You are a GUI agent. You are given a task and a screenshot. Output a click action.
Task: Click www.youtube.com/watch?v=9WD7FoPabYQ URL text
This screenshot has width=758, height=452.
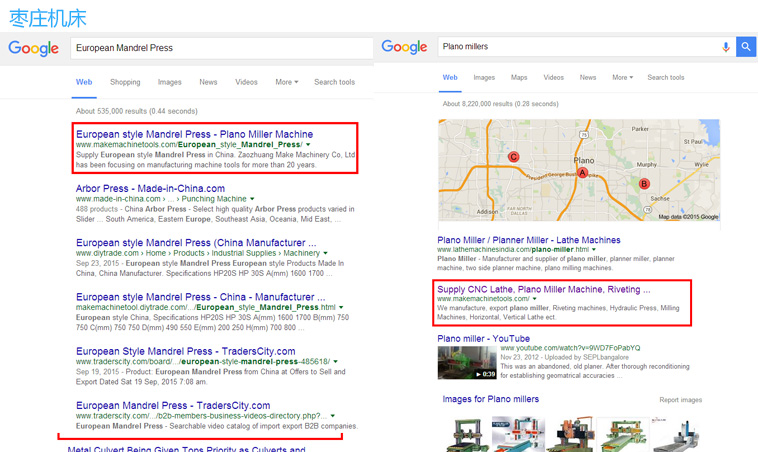click(x=570, y=348)
